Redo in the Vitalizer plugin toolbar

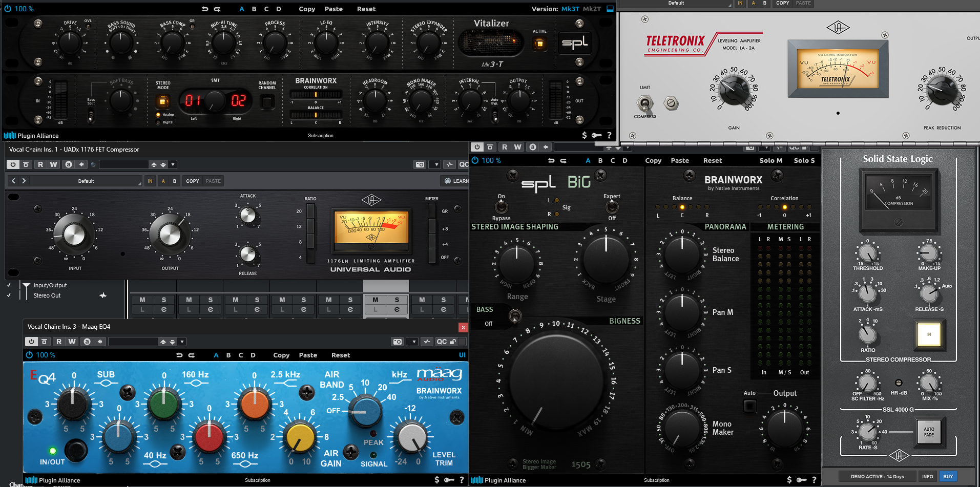217,9
